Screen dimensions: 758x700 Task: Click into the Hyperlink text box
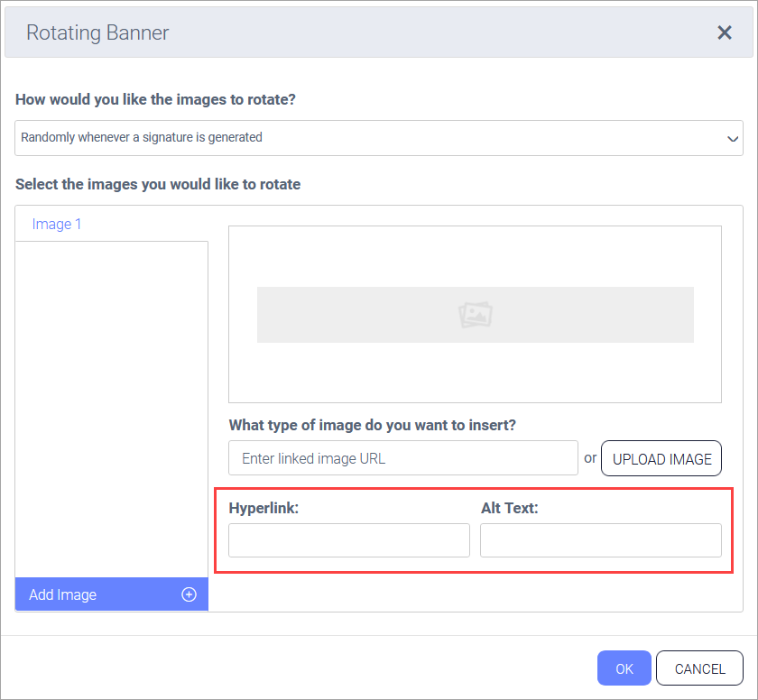pos(349,540)
